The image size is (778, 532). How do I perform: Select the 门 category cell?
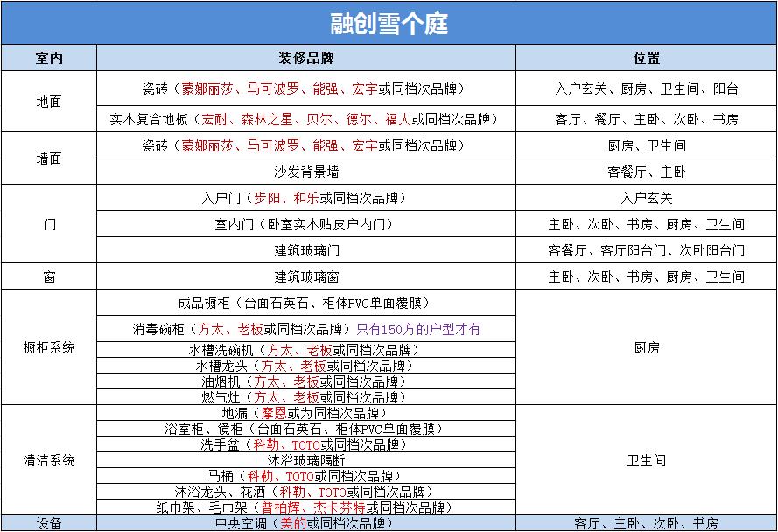click(x=47, y=226)
